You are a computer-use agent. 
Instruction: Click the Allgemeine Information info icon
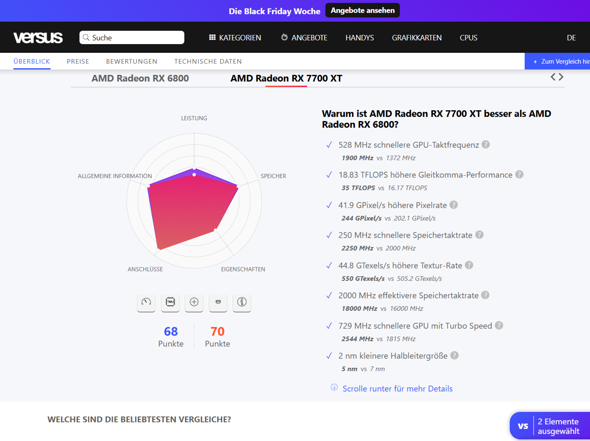pyautogui.click(x=242, y=303)
